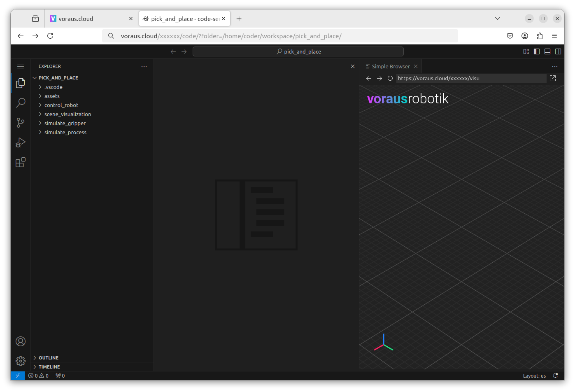This screenshot has width=575, height=392.
Task: Collapse the PICK_AND_PLACE root folder
Action: click(x=92, y=78)
